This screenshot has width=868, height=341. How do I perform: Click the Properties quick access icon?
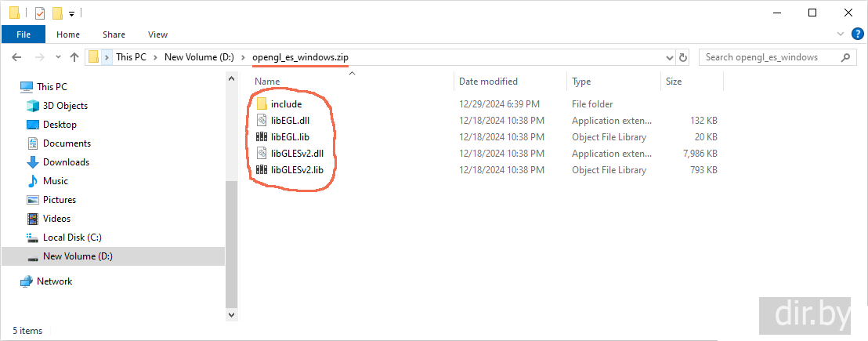40,13
